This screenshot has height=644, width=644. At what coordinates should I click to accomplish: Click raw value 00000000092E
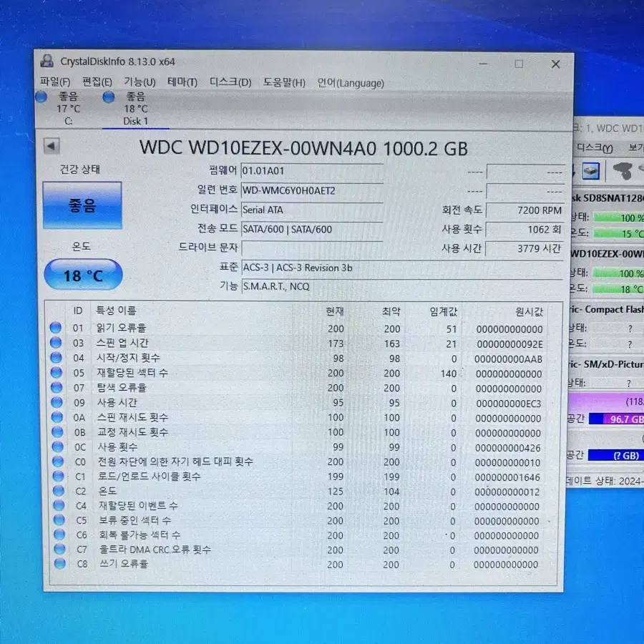click(x=509, y=344)
